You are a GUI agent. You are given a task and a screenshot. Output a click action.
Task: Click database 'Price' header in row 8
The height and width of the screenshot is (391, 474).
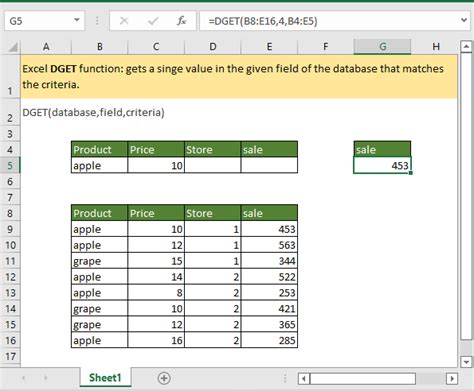click(156, 213)
